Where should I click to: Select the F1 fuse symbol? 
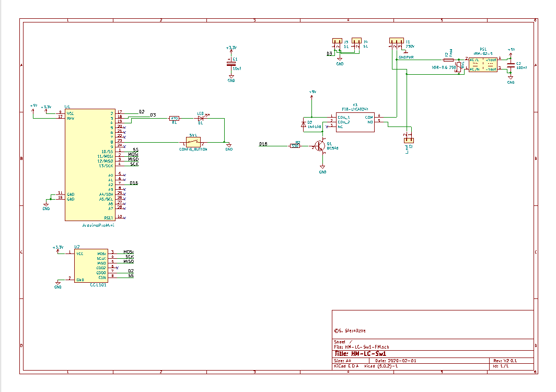[x=448, y=60]
